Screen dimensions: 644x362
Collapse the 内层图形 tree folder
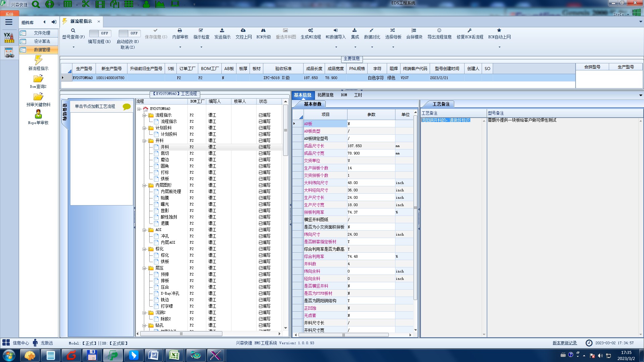[144, 185]
